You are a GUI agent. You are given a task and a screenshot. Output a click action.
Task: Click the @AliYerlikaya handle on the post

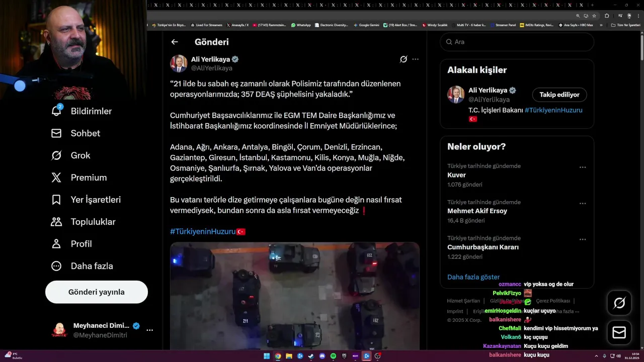(x=212, y=68)
